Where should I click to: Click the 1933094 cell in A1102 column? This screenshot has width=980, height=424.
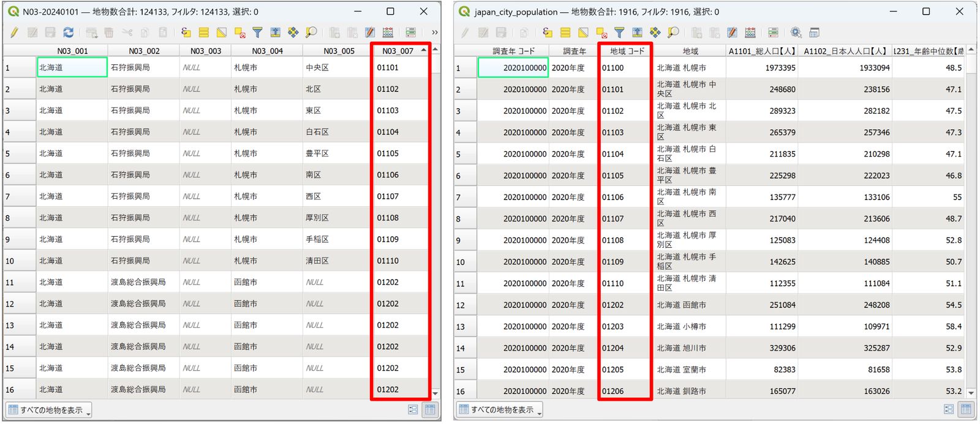845,68
